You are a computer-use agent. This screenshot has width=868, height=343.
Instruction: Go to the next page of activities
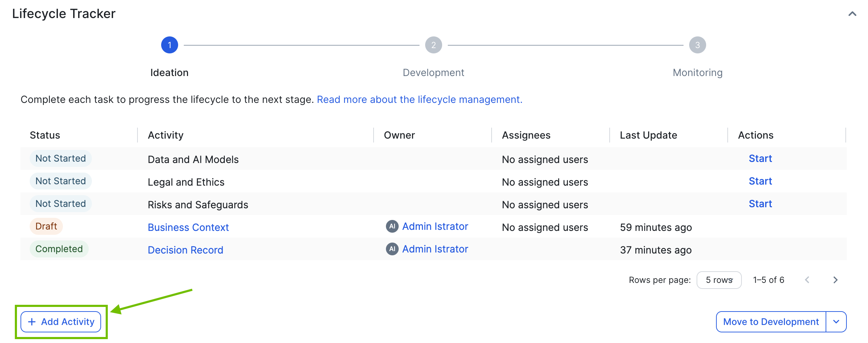835,280
